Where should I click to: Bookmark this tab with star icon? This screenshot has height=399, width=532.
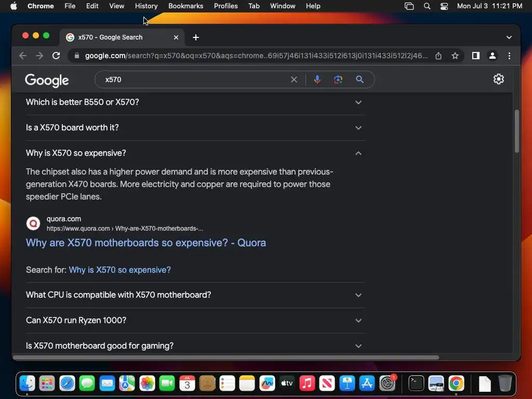click(x=455, y=56)
